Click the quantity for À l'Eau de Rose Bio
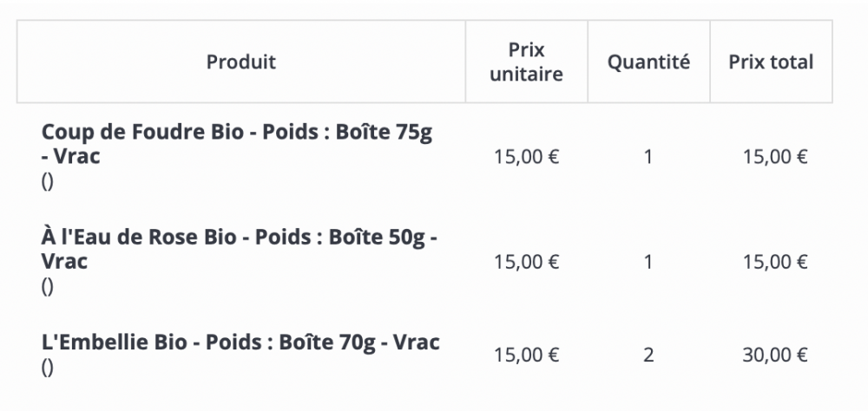The image size is (868, 411). point(648,261)
